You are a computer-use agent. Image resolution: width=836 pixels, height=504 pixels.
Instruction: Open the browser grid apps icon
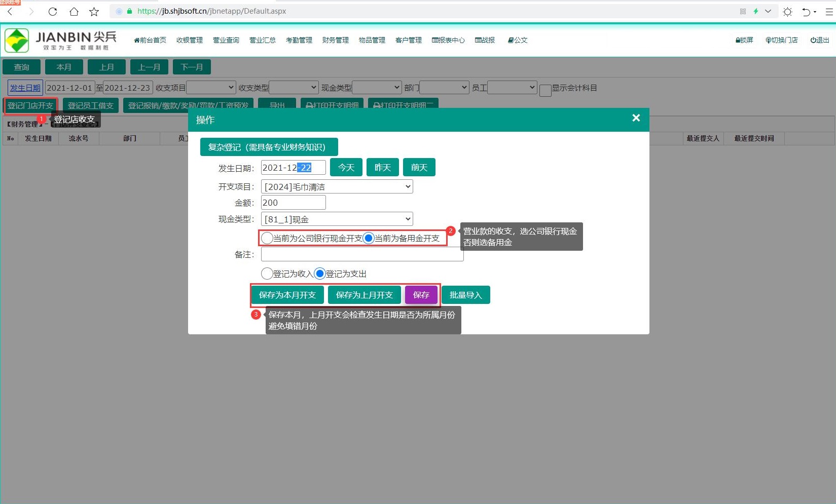(x=743, y=11)
